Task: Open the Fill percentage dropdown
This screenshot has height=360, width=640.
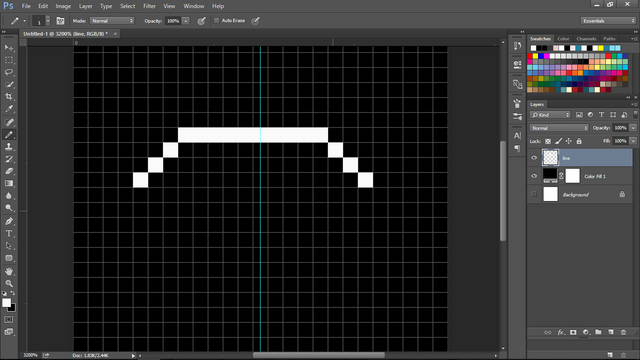Action: (x=633, y=141)
